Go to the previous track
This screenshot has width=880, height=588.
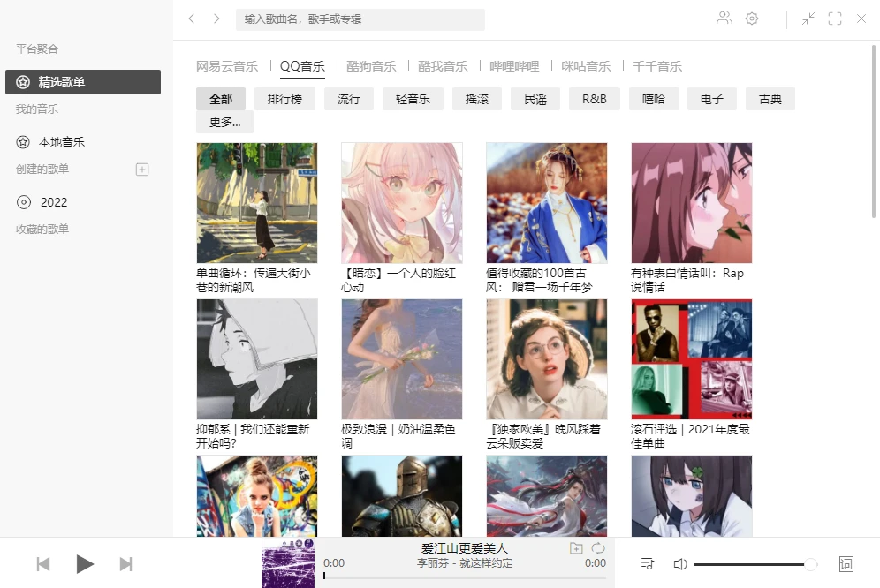[43, 564]
